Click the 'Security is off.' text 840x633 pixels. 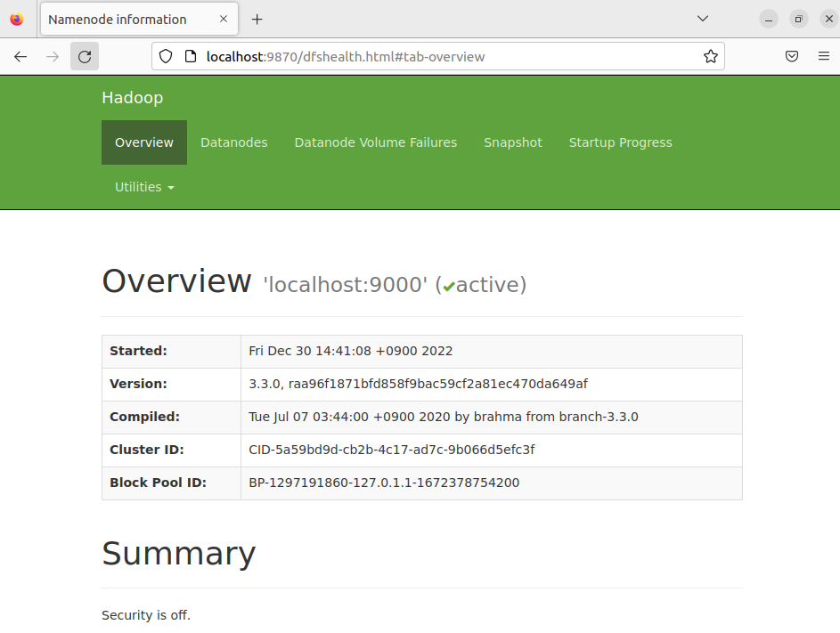coord(146,615)
